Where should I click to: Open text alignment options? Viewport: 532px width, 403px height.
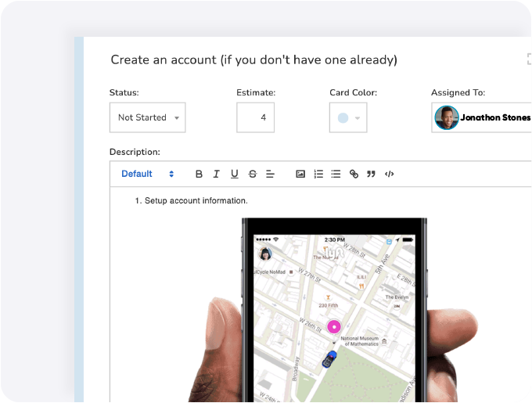point(270,174)
